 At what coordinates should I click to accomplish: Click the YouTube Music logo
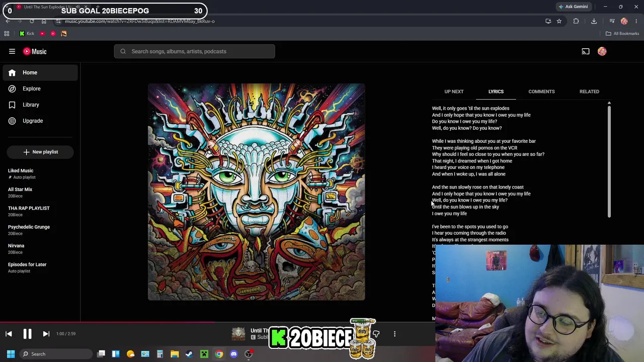pyautogui.click(x=35, y=51)
